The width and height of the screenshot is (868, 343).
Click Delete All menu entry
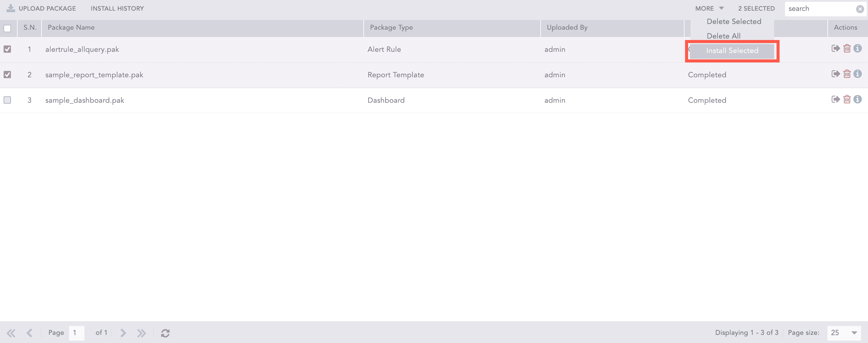(724, 36)
